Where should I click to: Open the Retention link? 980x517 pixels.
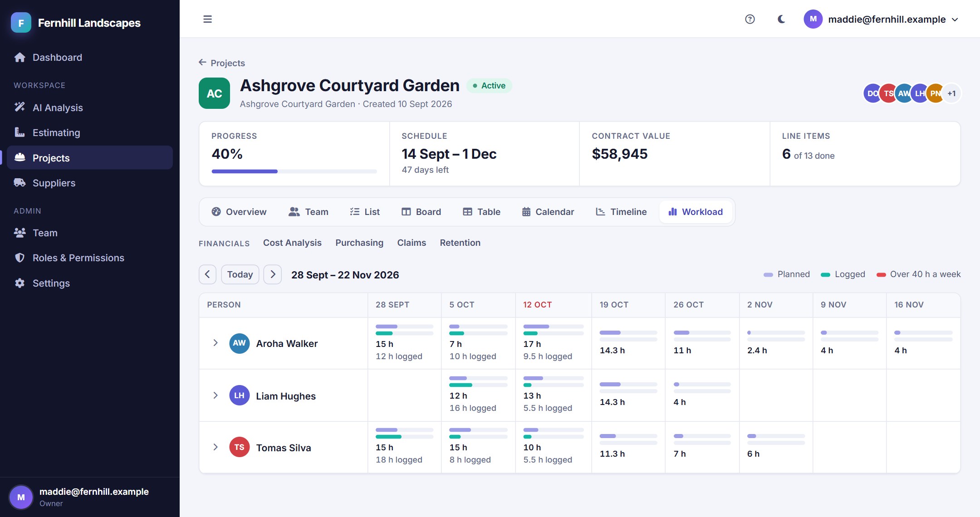click(x=460, y=243)
